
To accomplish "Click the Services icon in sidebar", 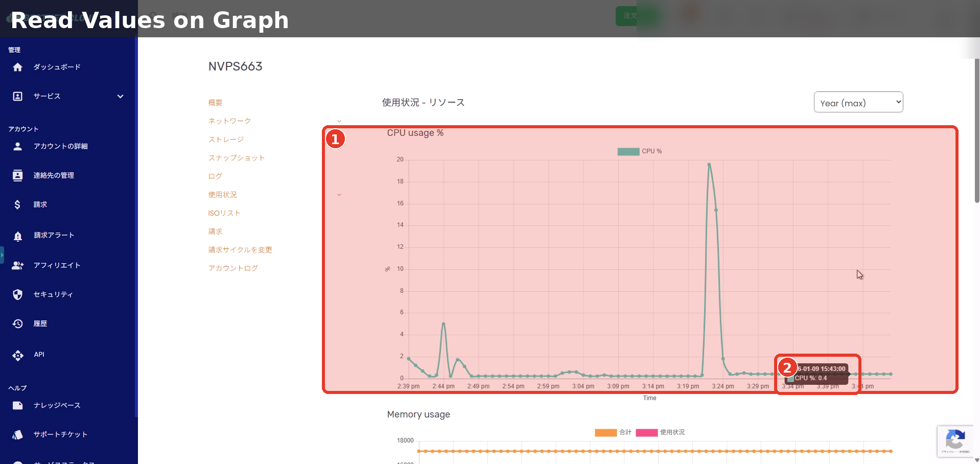I will [18, 96].
